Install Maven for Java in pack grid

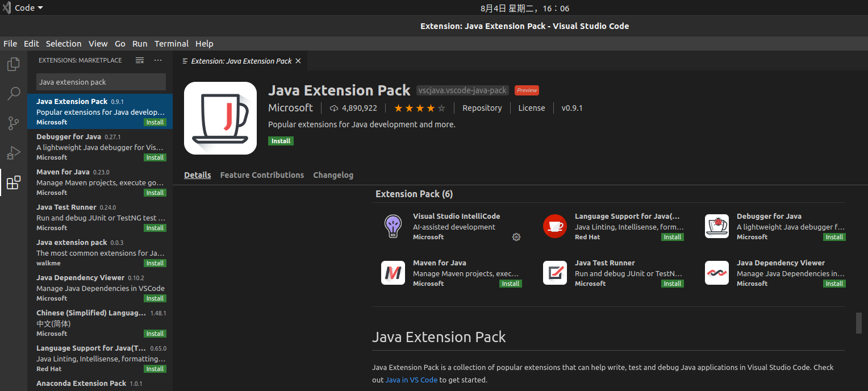(511, 284)
